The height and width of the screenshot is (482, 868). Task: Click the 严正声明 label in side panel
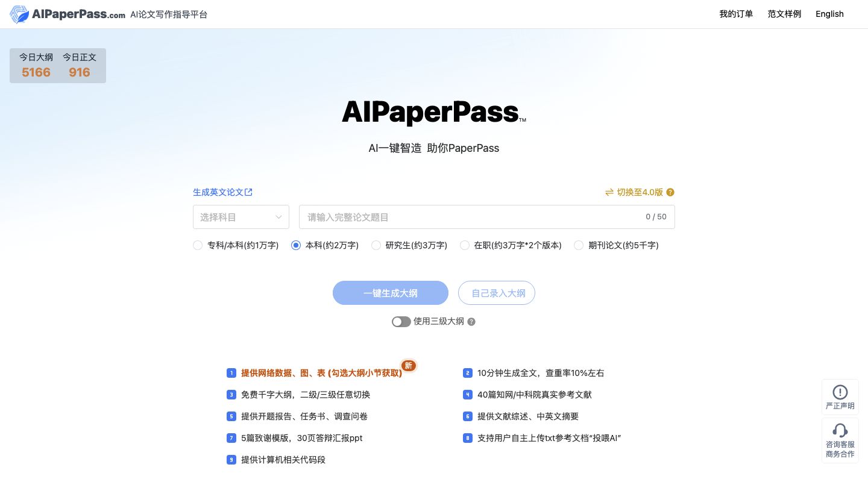(840, 406)
